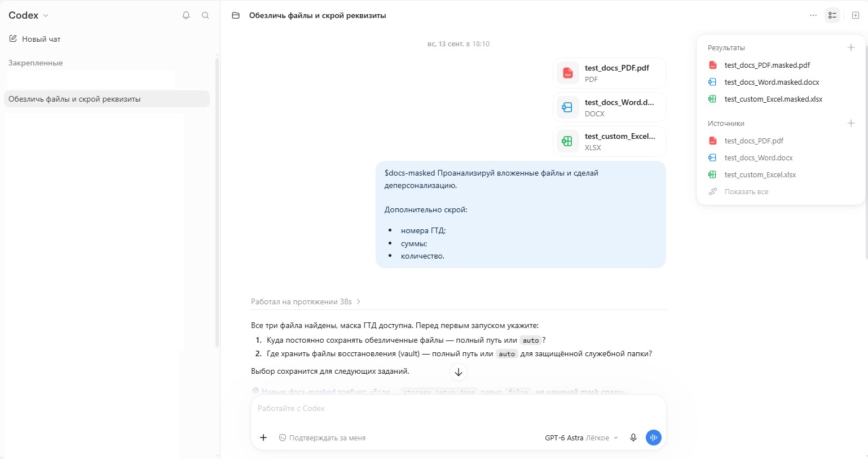Image resolution: width=868 pixels, height=459 pixels.
Task: Open the three-dot more options menu
Action: [x=813, y=15]
